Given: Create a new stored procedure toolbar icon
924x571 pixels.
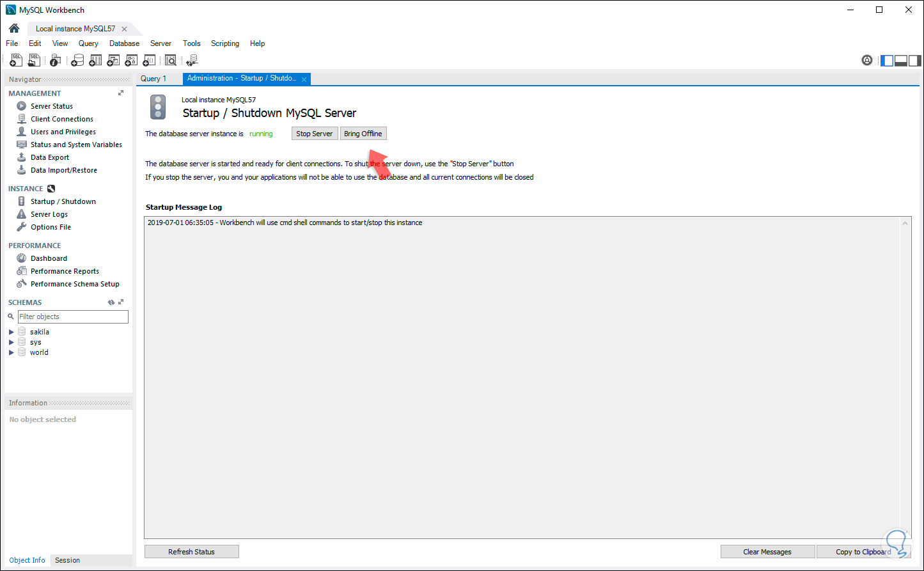Looking at the screenshot, I should coord(131,60).
